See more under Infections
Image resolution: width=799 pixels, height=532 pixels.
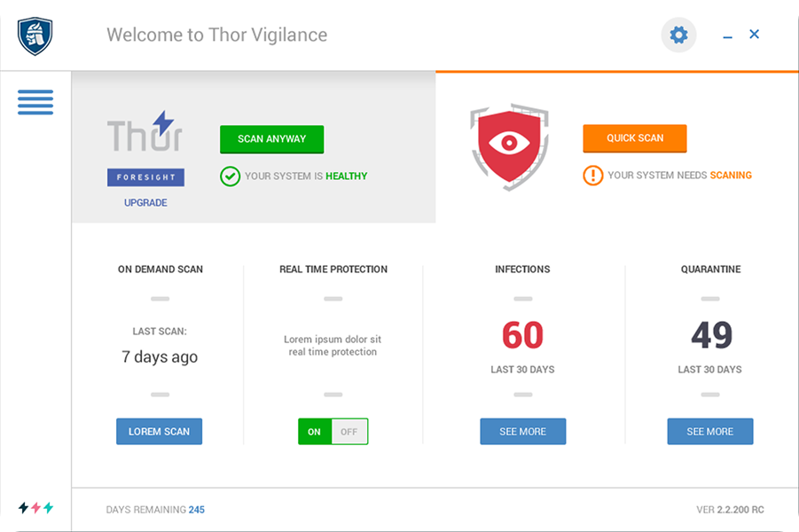(x=523, y=432)
